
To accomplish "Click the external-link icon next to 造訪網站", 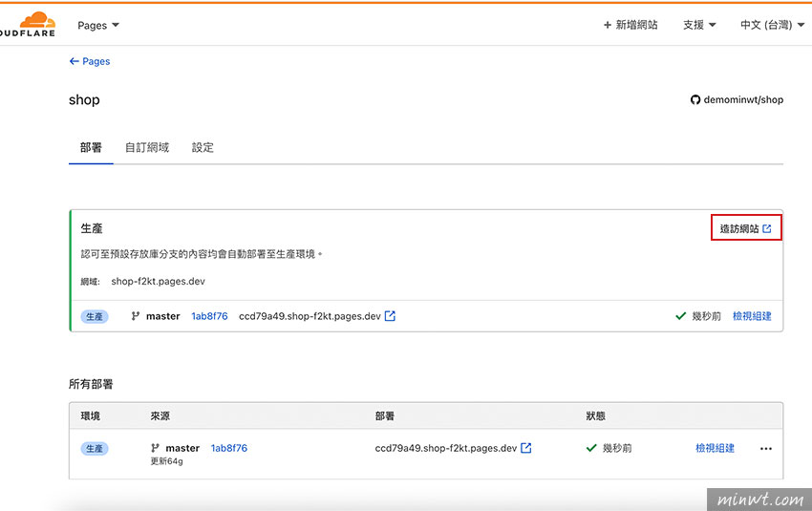I will (x=767, y=228).
